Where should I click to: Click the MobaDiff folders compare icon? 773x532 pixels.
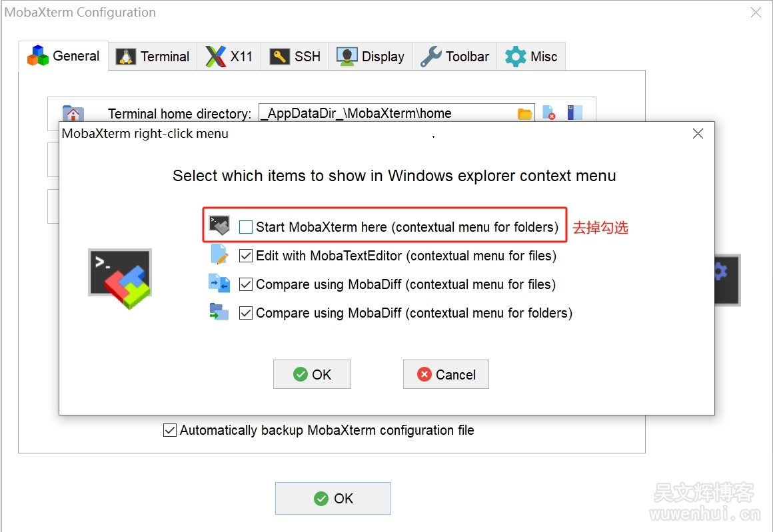click(x=219, y=312)
